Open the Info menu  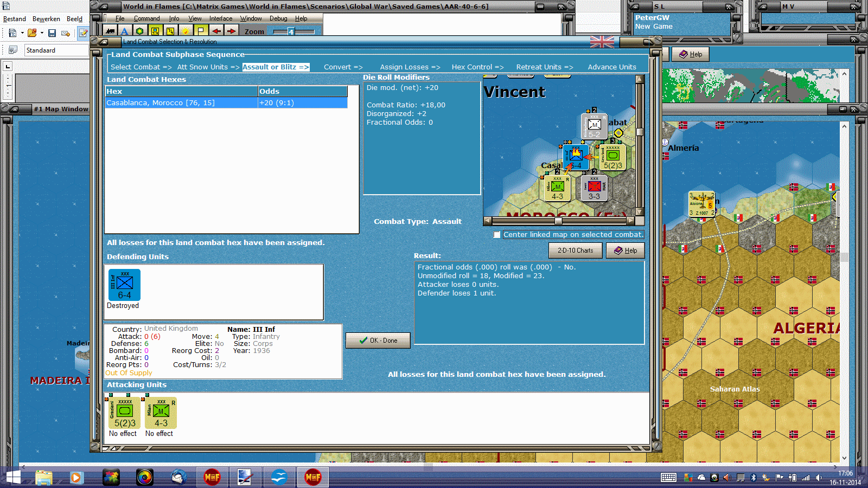pyautogui.click(x=174, y=18)
